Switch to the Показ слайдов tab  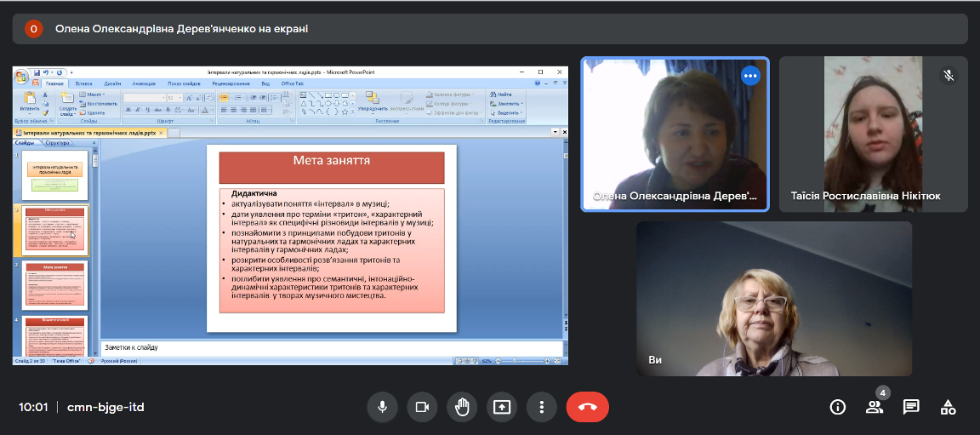[x=184, y=83]
